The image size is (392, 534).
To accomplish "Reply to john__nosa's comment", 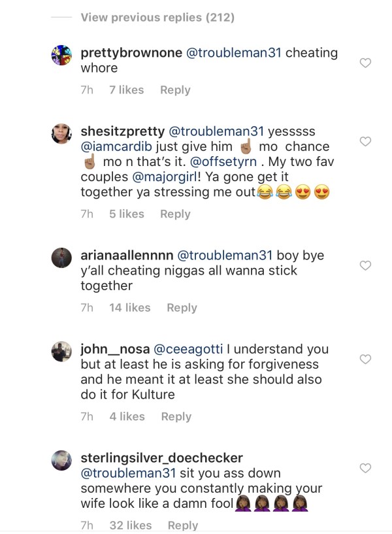I will click(176, 416).
